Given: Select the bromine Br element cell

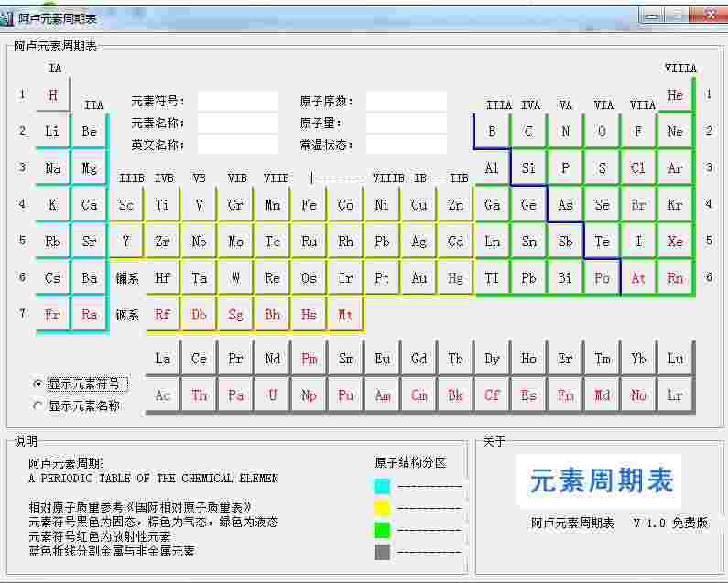Looking at the screenshot, I should [639, 205].
